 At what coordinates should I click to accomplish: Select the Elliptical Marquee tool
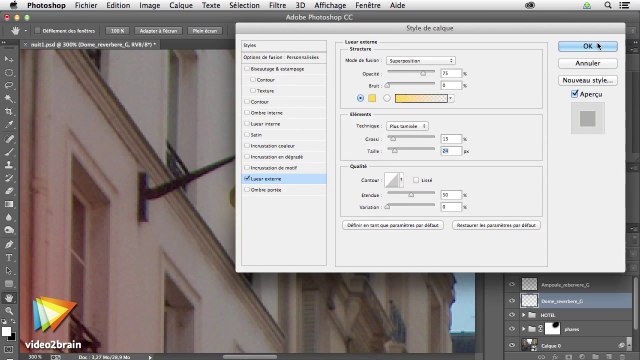[x=9, y=73]
